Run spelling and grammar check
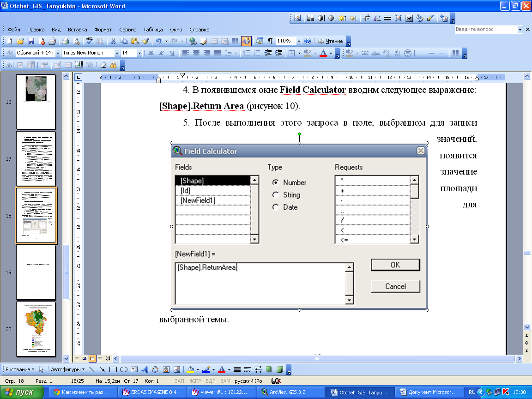Image resolution: width=532 pixels, height=399 pixels. coord(89,41)
